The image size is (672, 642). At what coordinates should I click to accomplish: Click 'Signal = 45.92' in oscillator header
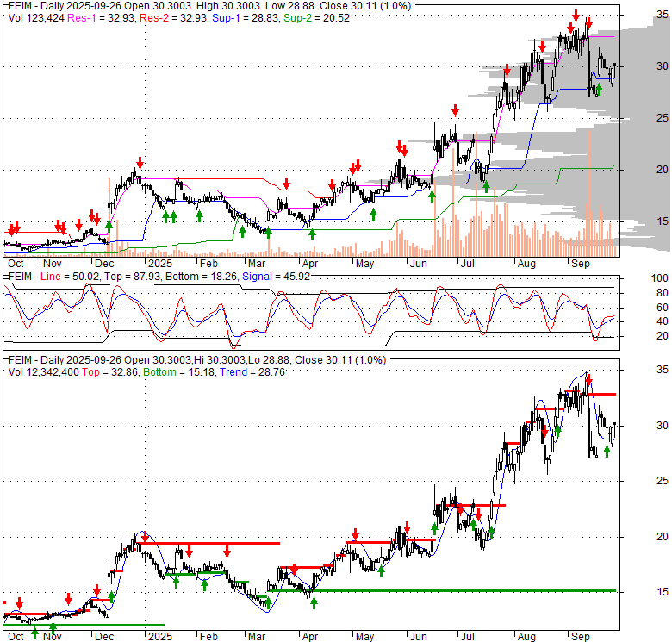pos(276,277)
